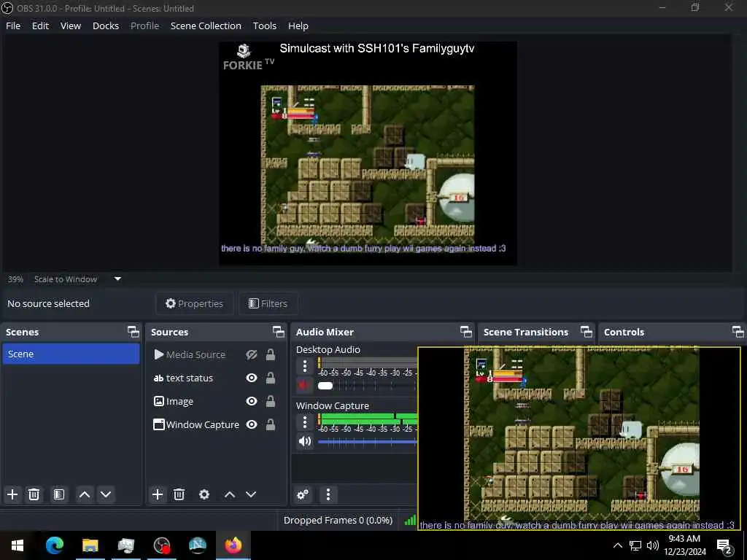
Task: Move scene down arrow
Action: [x=106, y=494]
